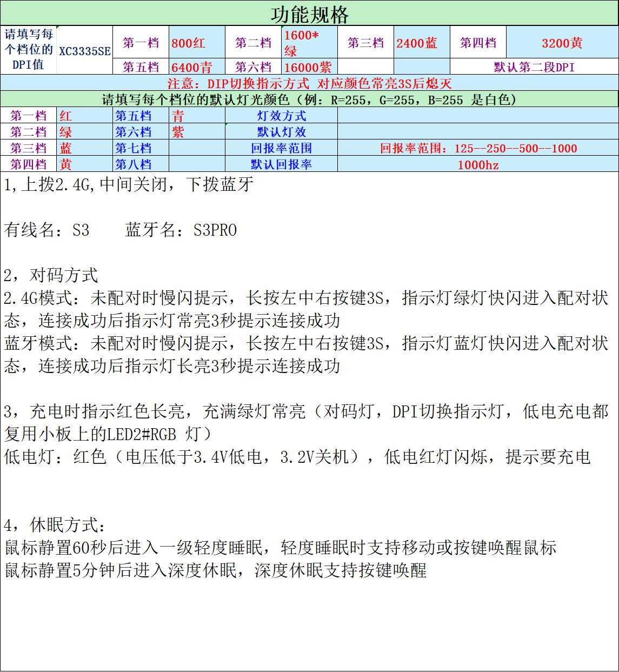
Task: Click the line starting 鼠标静置60秒后进入一级轻度睡眠
Action: (280, 548)
